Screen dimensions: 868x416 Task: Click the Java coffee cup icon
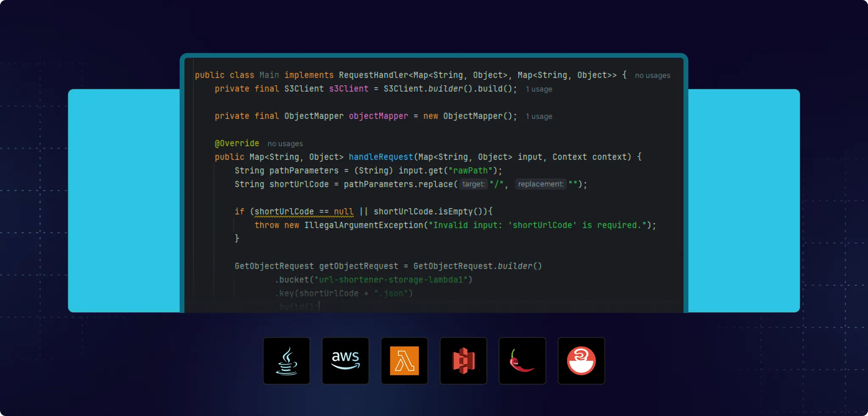click(287, 361)
